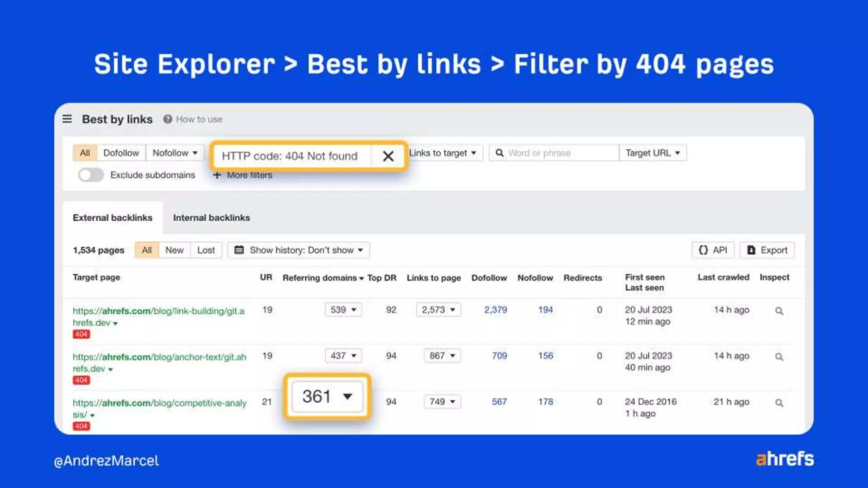
Task: Click the 178 nofollow count
Action: (x=545, y=402)
